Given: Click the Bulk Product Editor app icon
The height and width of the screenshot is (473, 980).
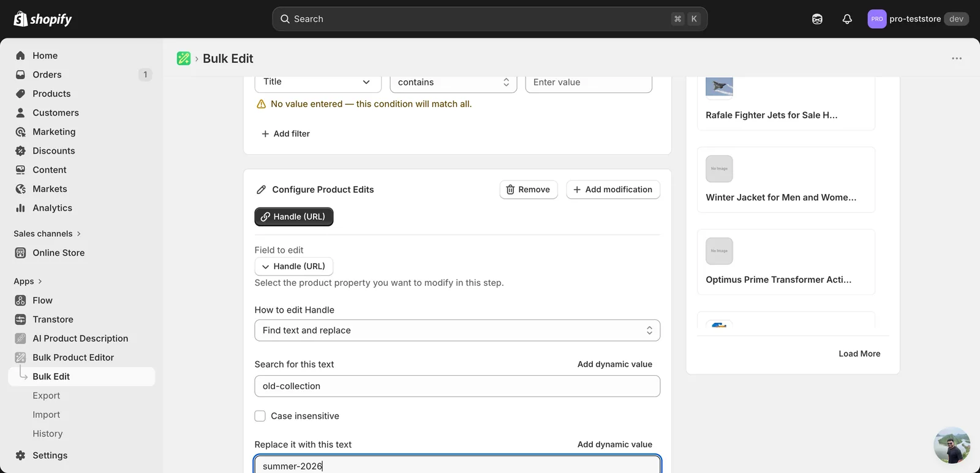Looking at the screenshot, I should [20, 357].
